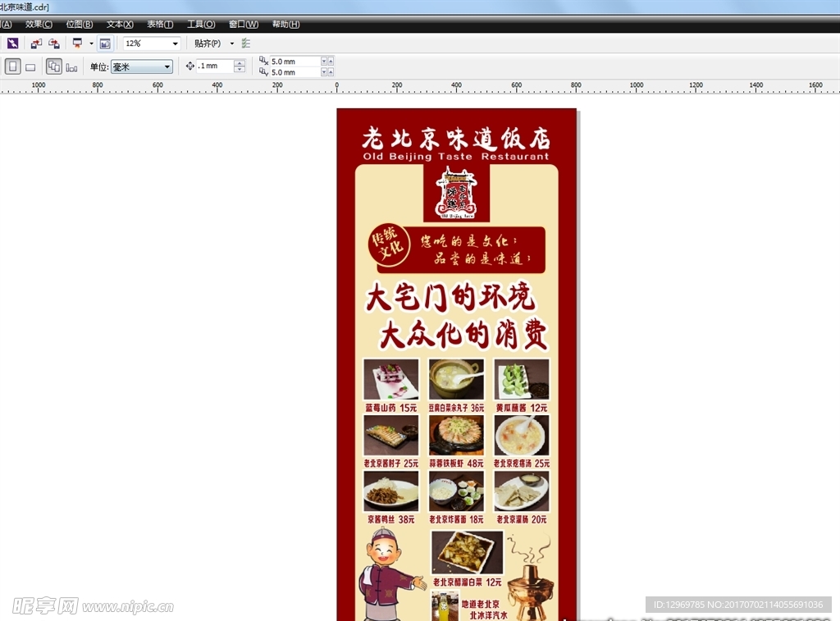Open the 窗口(W) menu

[243, 24]
